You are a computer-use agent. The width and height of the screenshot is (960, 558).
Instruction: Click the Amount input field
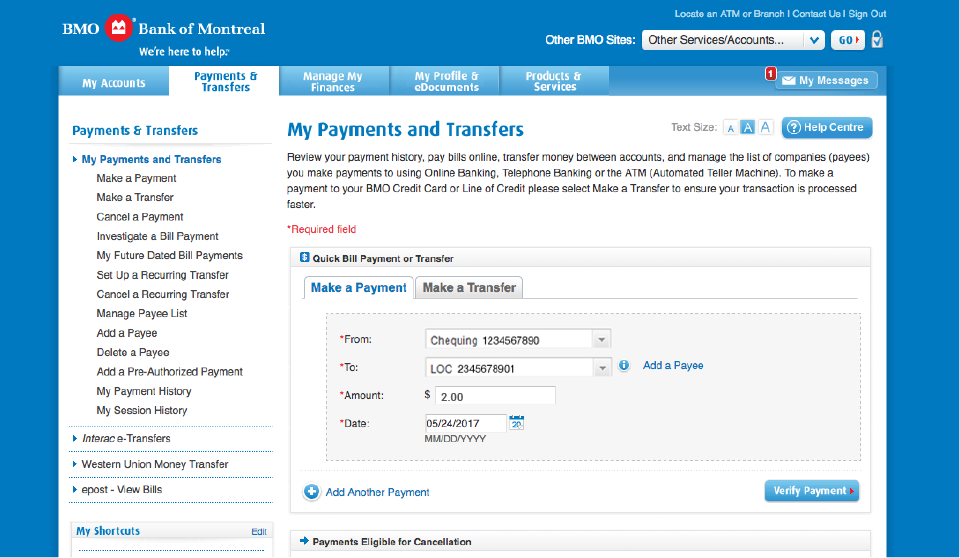coord(495,396)
